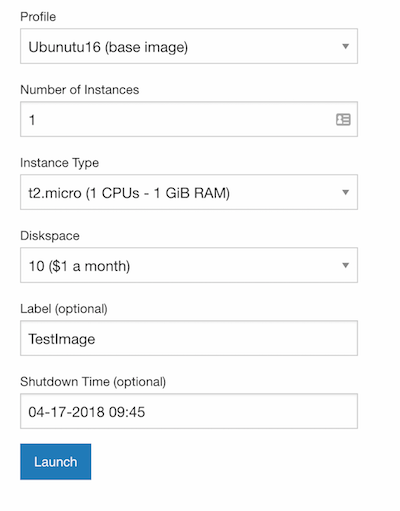The width and height of the screenshot is (400, 511).
Task: Click the Profile dropdown arrow
Action: click(x=346, y=46)
